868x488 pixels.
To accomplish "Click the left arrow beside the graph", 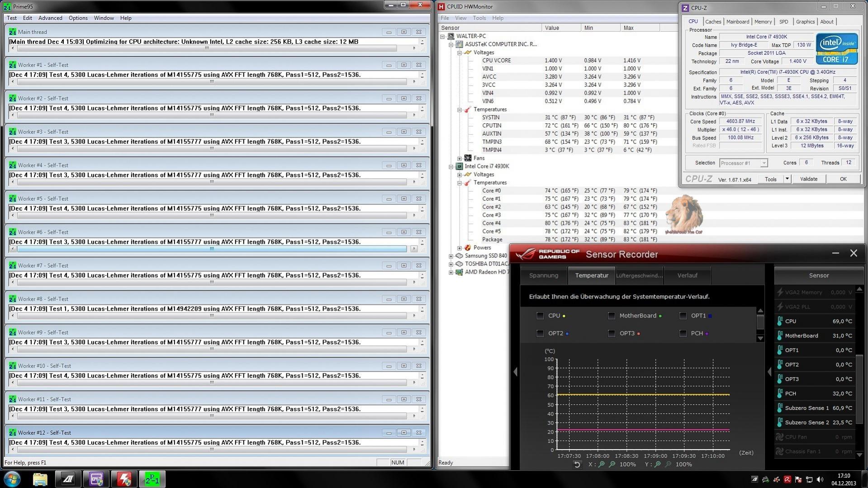I will (x=516, y=372).
